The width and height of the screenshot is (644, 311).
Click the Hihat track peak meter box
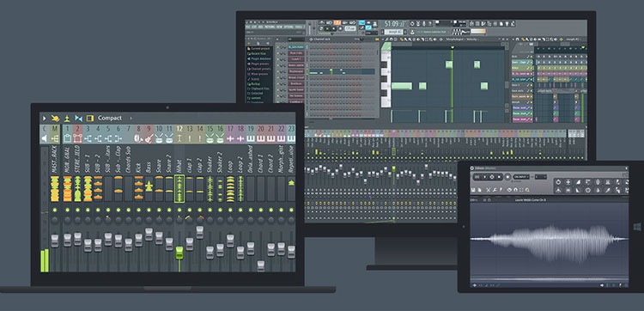pyautogui.click(x=179, y=189)
